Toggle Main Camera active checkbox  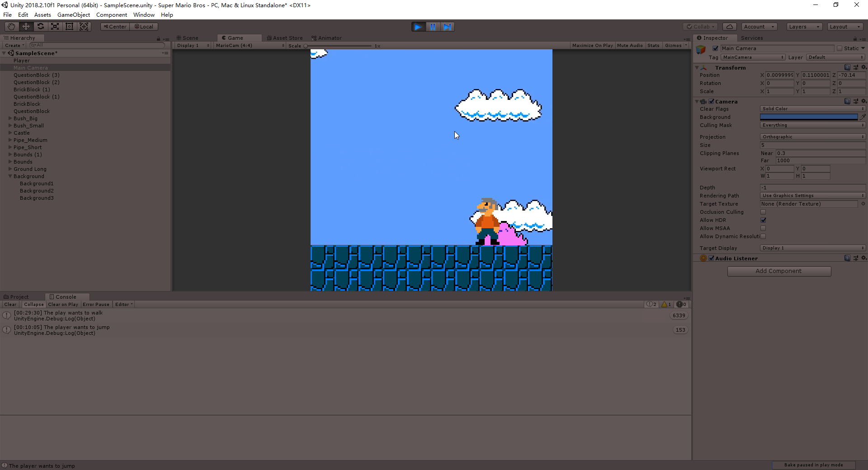715,48
